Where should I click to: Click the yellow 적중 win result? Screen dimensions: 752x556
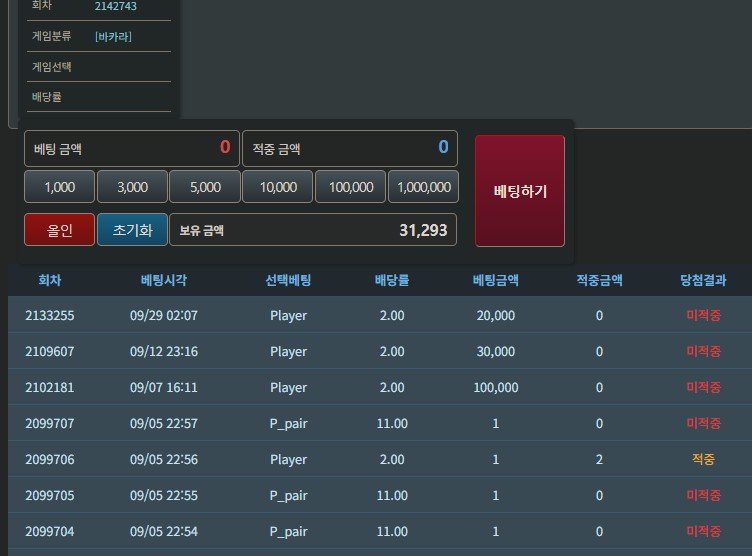(703, 459)
